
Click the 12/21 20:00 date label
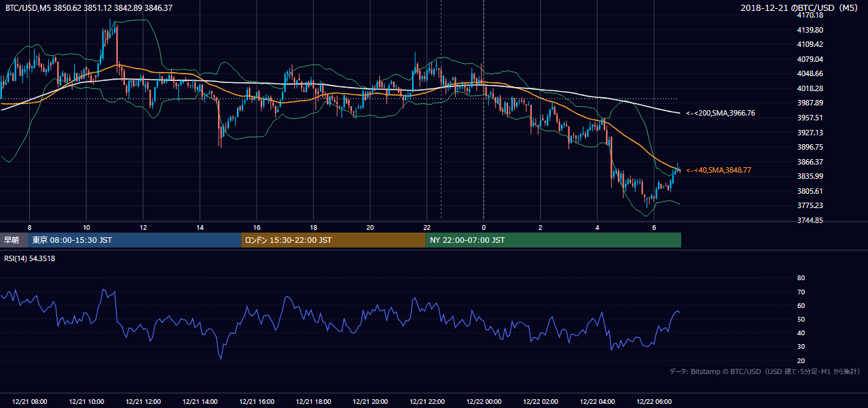370,402
